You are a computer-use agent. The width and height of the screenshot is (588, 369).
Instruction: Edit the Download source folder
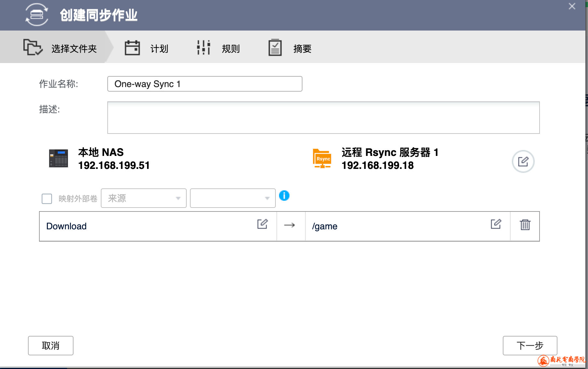pyautogui.click(x=262, y=224)
